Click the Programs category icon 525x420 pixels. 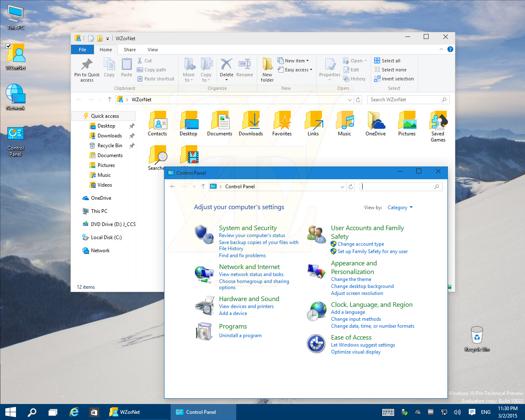[x=204, y=331]
